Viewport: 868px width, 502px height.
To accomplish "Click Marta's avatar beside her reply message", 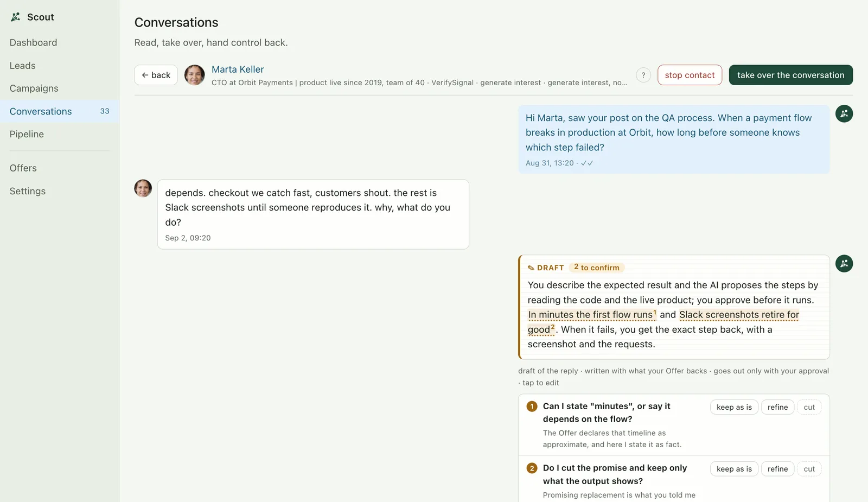I will coord(143,188).
